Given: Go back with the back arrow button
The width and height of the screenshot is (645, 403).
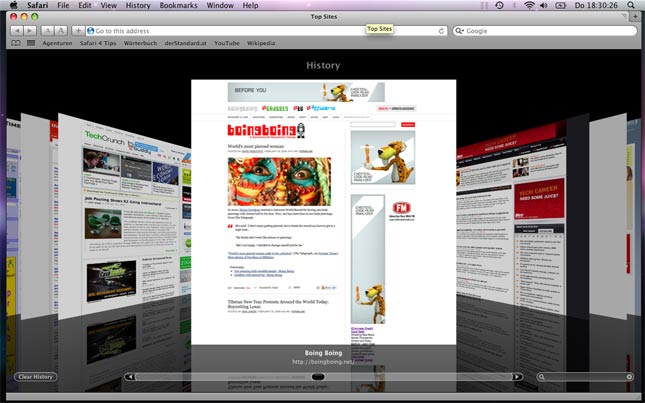Looking at the screenshot, I should (x=17, y=30).
